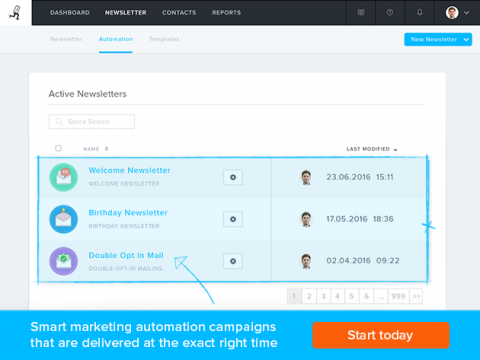Open the help question mark icon
This screenshot has height=360, width=480.
[389, 12]
